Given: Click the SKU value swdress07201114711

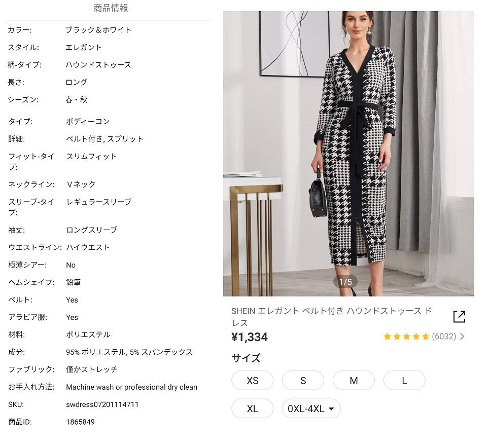Looking at the screenshot, I should (102, 404).
